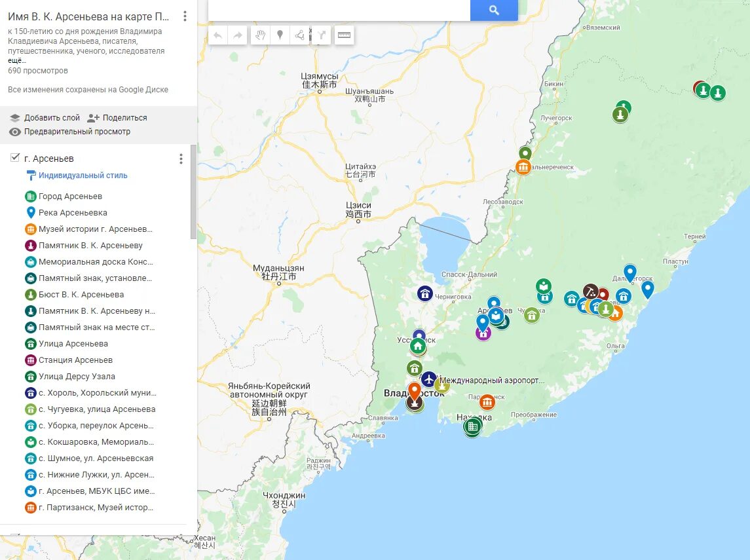Click the blue search button
The height and width of the screenshot is (560, 750).
click(494, 10)
